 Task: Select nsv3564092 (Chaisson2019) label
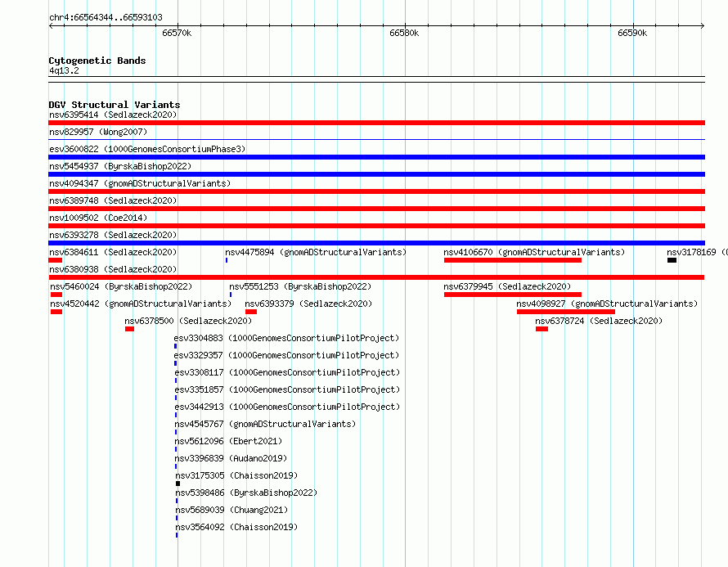[x=236, y=527]
